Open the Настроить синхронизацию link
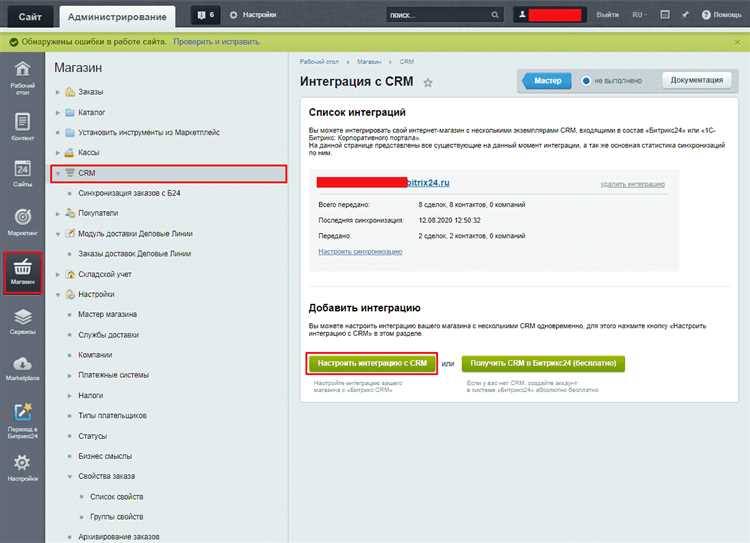 coord(360,252)
